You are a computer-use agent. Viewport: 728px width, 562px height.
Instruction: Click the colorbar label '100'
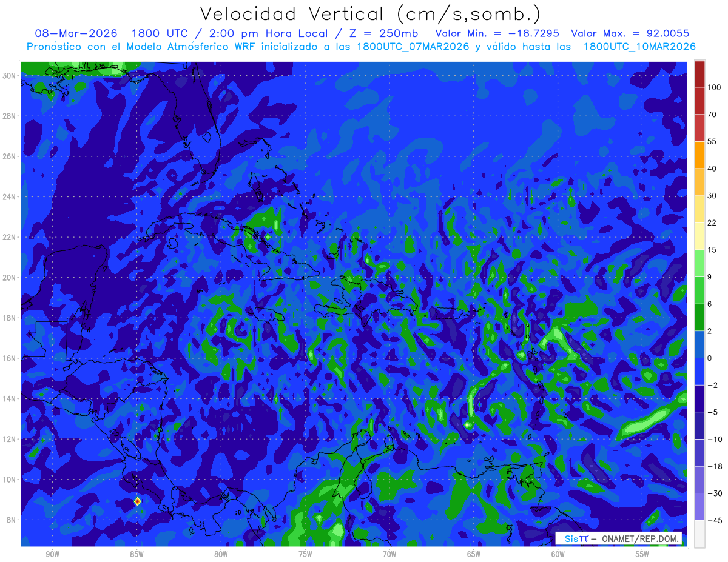click(714, 87)
